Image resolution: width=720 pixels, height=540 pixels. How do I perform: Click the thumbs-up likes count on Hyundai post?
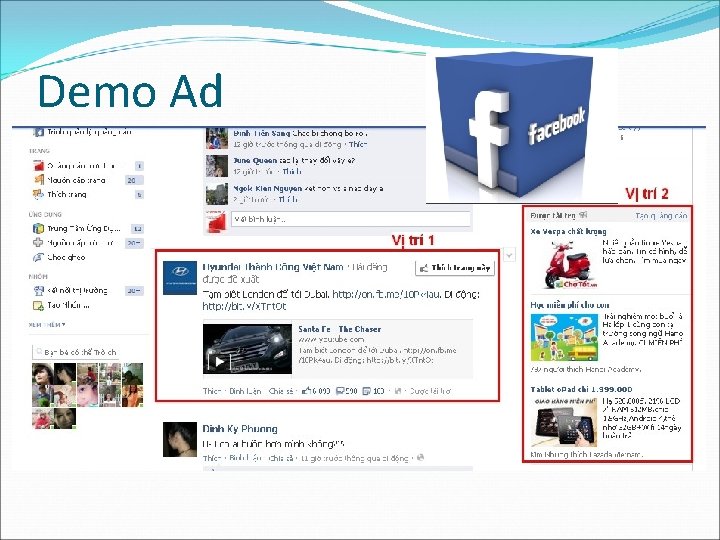pos(316,391)
